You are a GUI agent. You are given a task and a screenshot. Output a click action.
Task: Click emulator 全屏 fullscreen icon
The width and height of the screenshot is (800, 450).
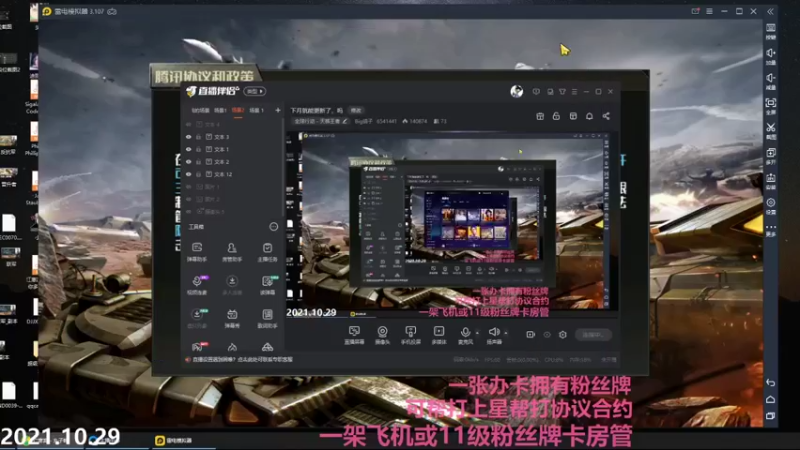[x=771, y=106]
